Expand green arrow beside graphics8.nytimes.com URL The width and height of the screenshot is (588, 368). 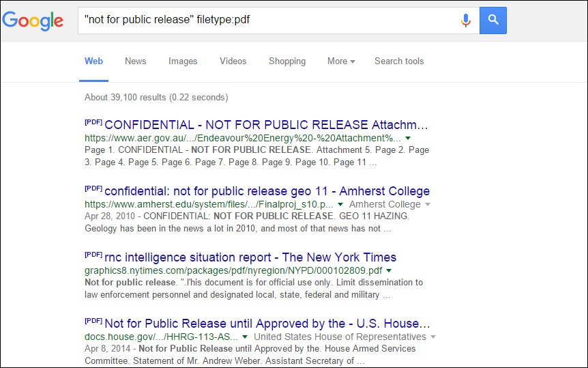389,270
